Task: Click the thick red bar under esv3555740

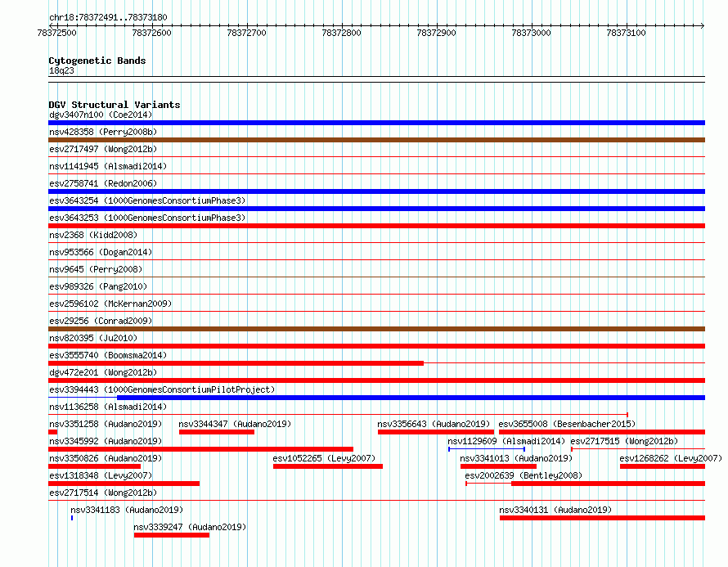Action: pyautogui.click(x=236, y=363)
